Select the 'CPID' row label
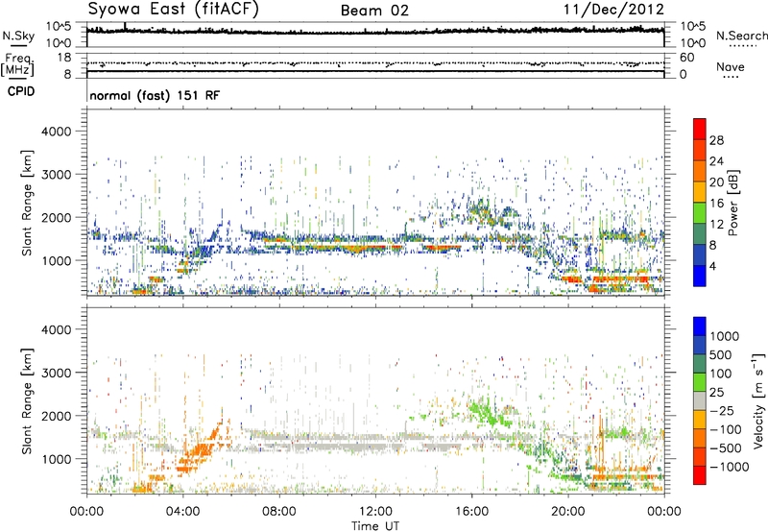Image resolution: width=768 pixels, height=532 pixels. pyautogui.click(x=21, y=91)
